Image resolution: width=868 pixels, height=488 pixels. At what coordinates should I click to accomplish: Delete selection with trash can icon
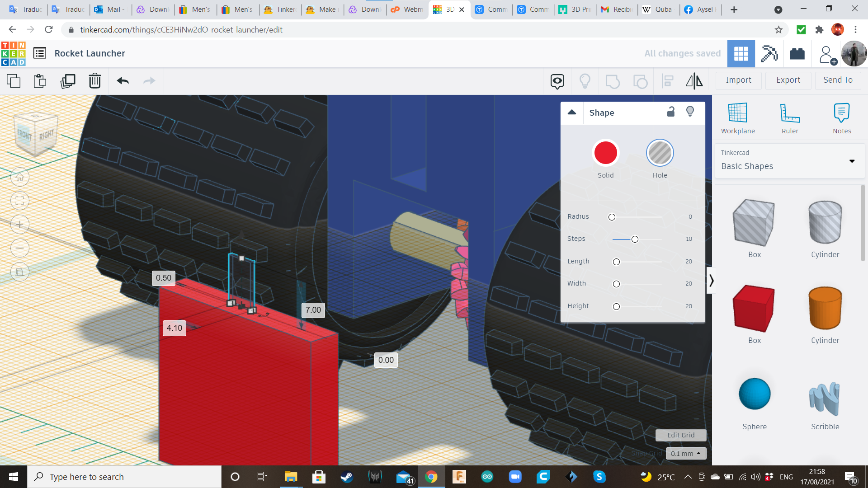pos(95,81)
